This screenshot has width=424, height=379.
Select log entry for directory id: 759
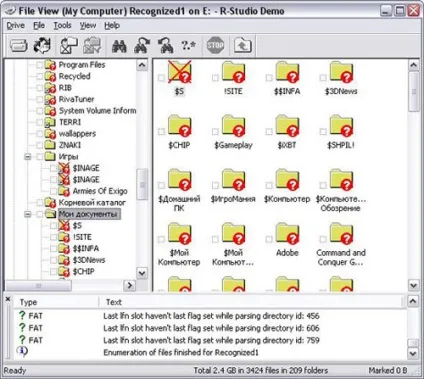[211, 340]
